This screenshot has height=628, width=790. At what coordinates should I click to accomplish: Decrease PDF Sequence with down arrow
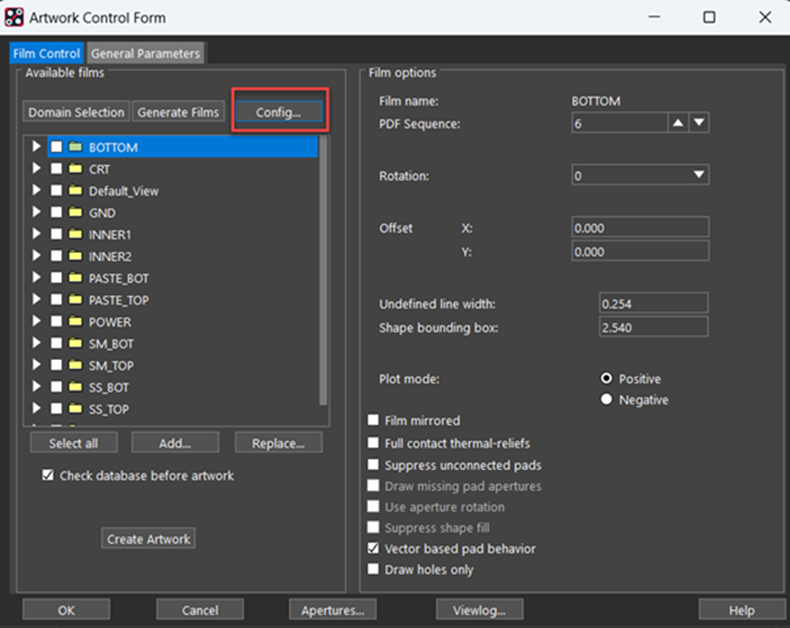point(700,123)
